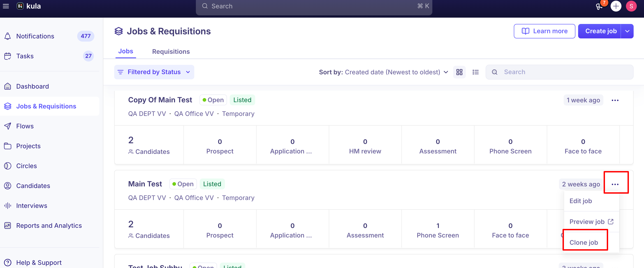Click the Tasks calendar icon
Image resolution: width=644 pixels, height=268 pixels.
click(8, 56)
